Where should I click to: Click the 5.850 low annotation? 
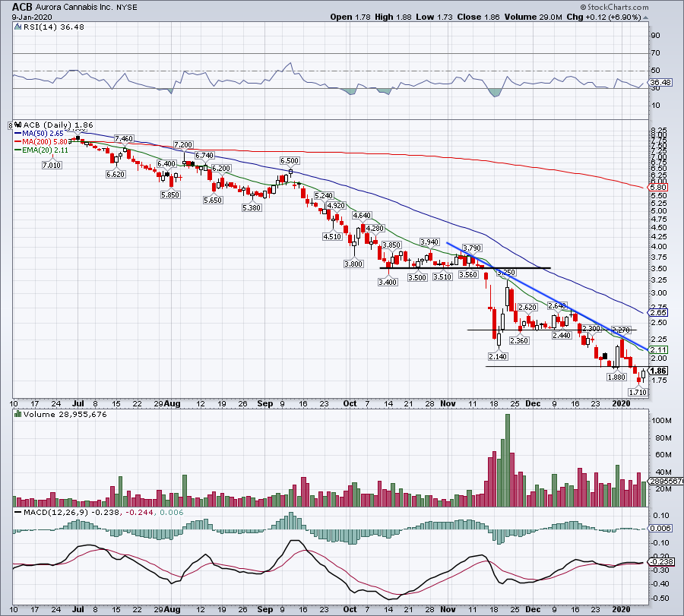pos(170,195)
